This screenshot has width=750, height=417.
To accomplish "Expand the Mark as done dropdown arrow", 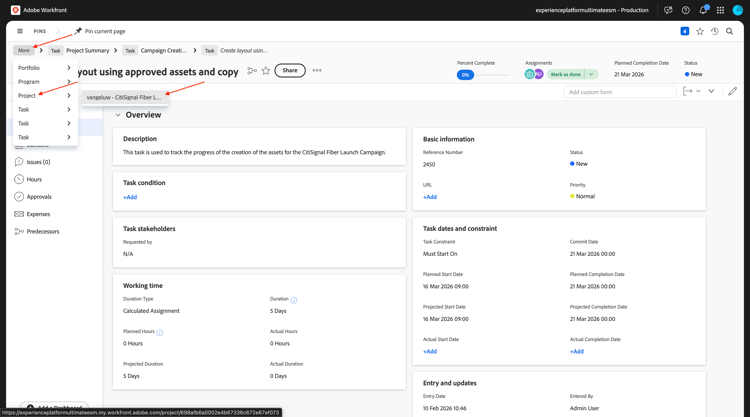I will (592, 74).
